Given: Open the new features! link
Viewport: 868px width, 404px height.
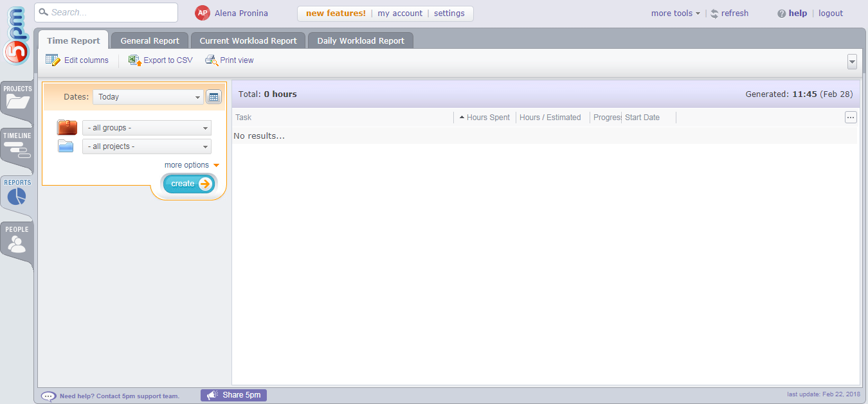Looking at the screenshot, I should tap(336, 13).
